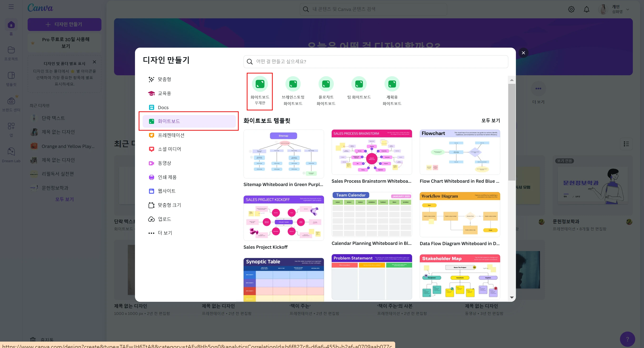The width and height of the screenshot is (644, 348).
Task: Select 소셜 미디어 category
Action: (189, 149)
